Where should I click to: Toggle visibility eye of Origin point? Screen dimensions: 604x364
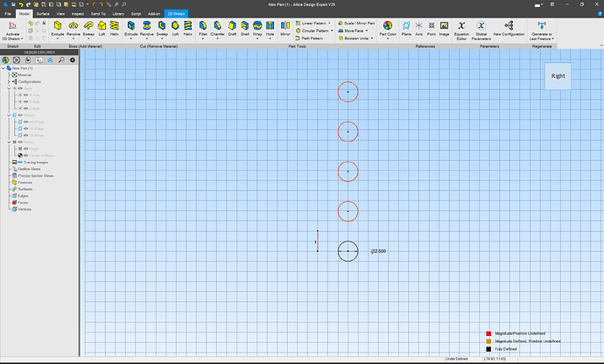click(x=25, y=149)
